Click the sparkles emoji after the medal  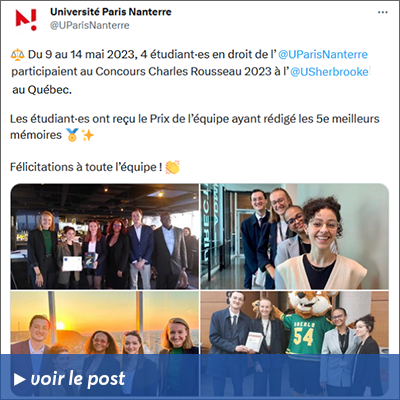click(x=88, y=135)
